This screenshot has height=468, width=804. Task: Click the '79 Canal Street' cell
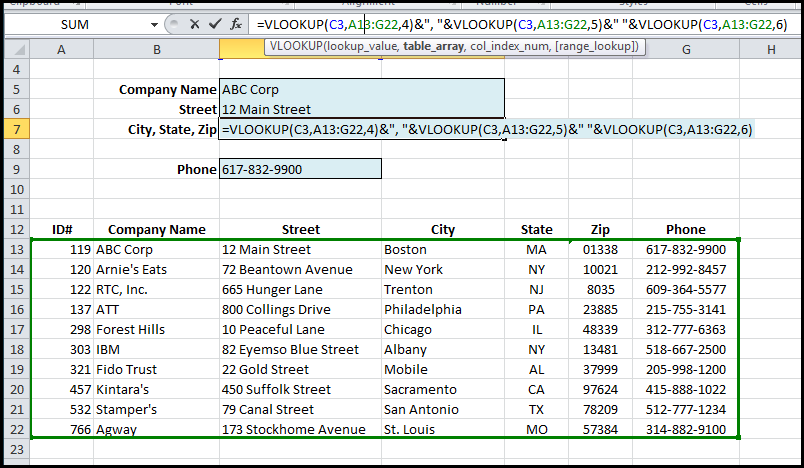pyautogui.click(x=300, y=410)
